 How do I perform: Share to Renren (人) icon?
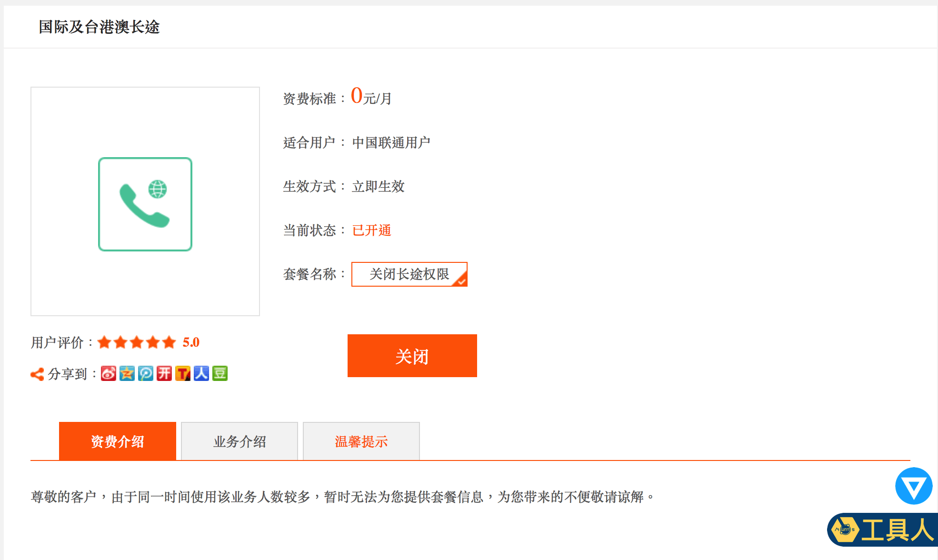point(201,373)
